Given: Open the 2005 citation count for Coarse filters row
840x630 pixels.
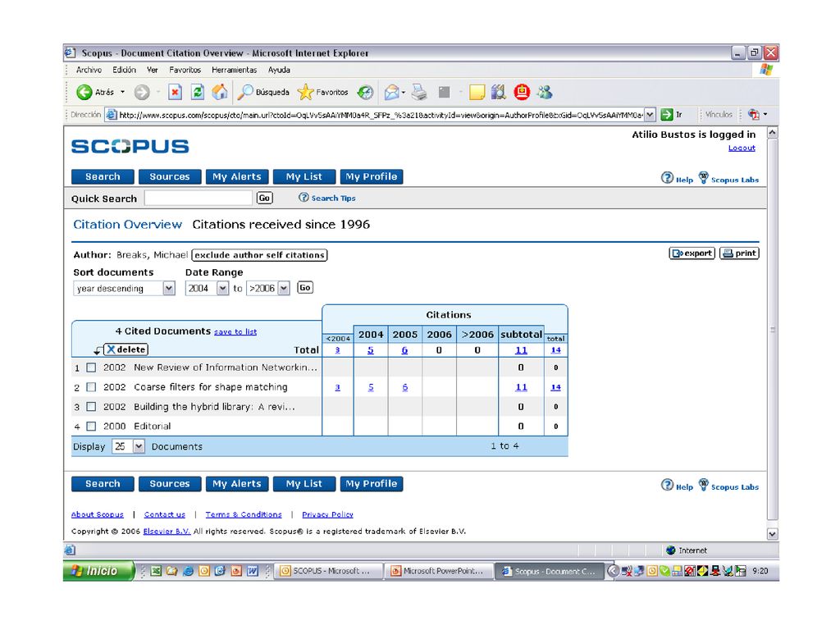Looking at the screenshot, I should point(405,387).
